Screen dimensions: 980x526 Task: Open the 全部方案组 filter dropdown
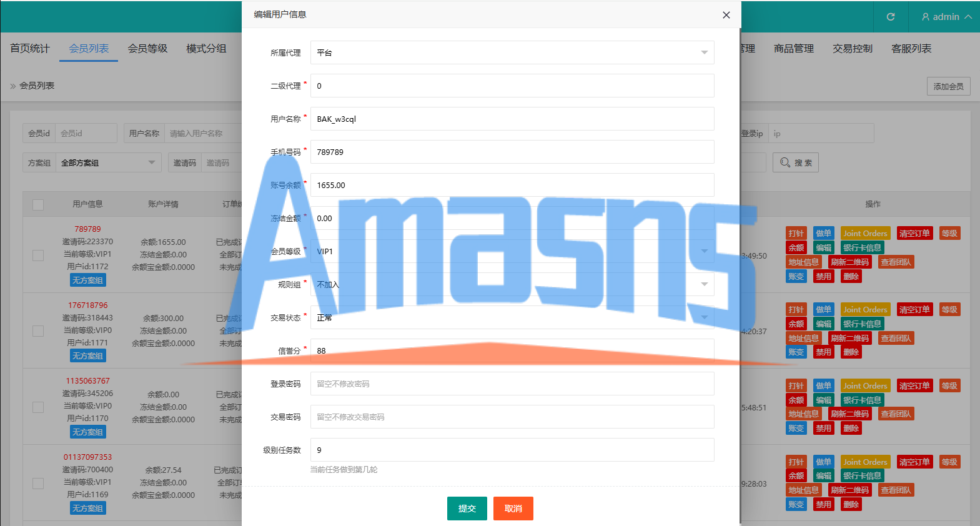(109, 162)
